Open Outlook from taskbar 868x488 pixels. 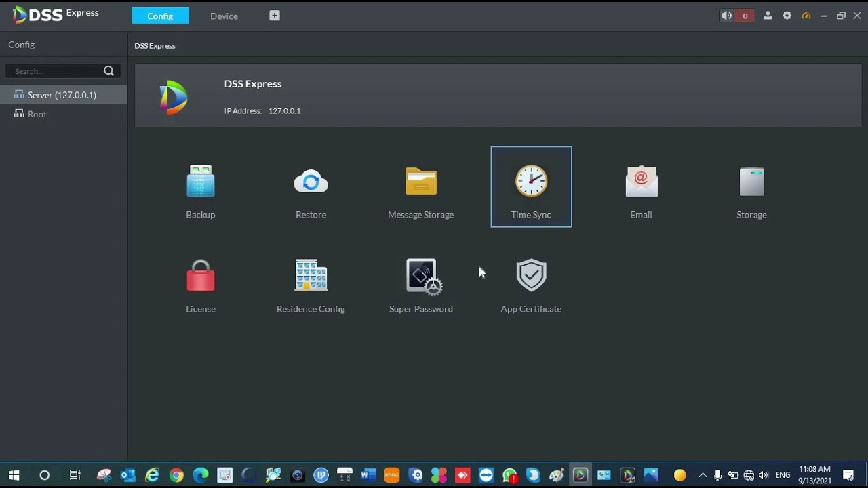[127, 475]
